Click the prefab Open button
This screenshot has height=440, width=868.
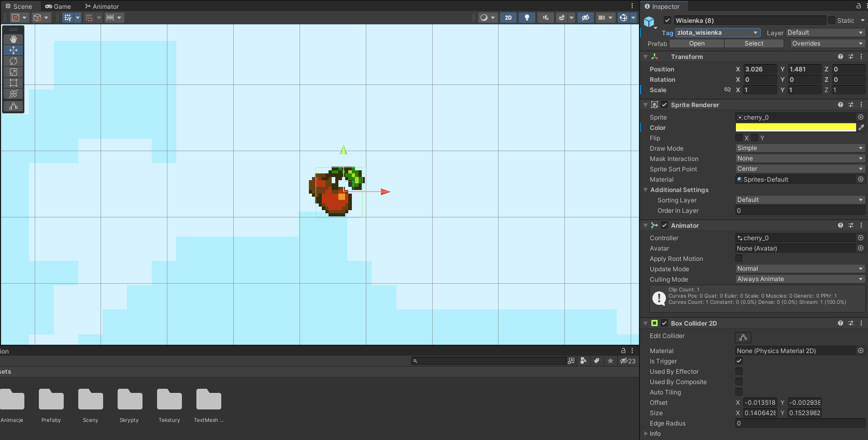pyautogui.click(x=696, y=43)
